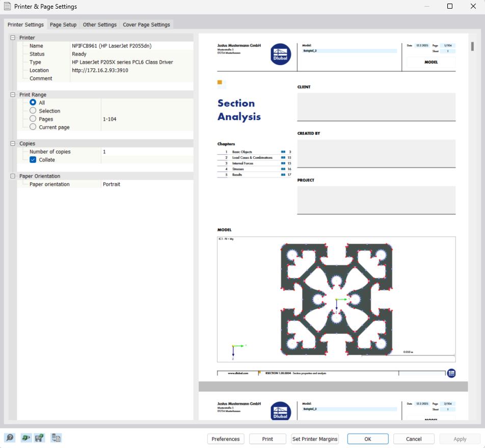Click the Set Printer Margins button
The width and height of the screenshot is (485, 448).
click(315, 439)
